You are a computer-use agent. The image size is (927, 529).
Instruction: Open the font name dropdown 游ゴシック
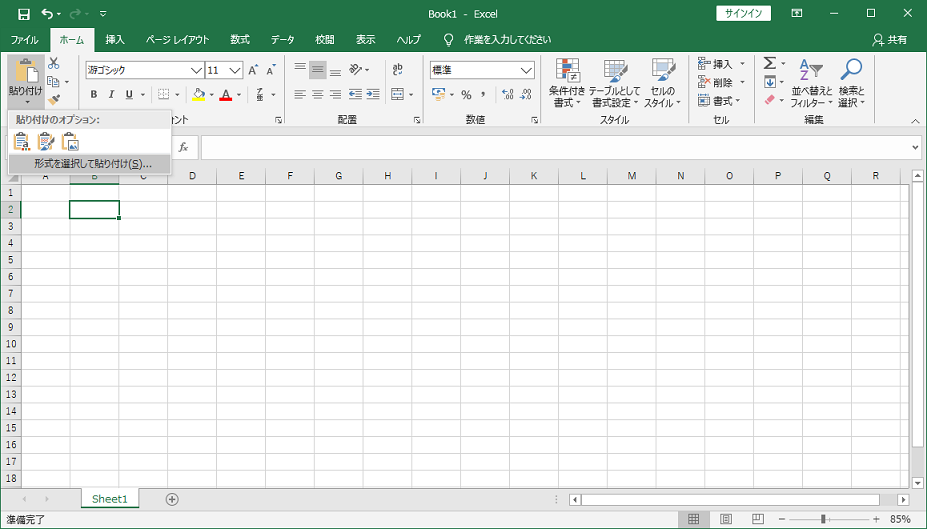click(197, 70)
